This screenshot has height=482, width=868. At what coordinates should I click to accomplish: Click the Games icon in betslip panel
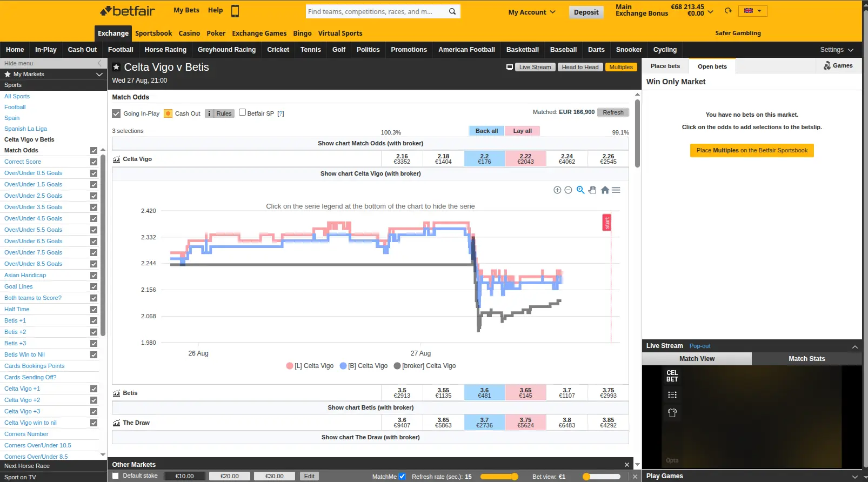(827, 65)
